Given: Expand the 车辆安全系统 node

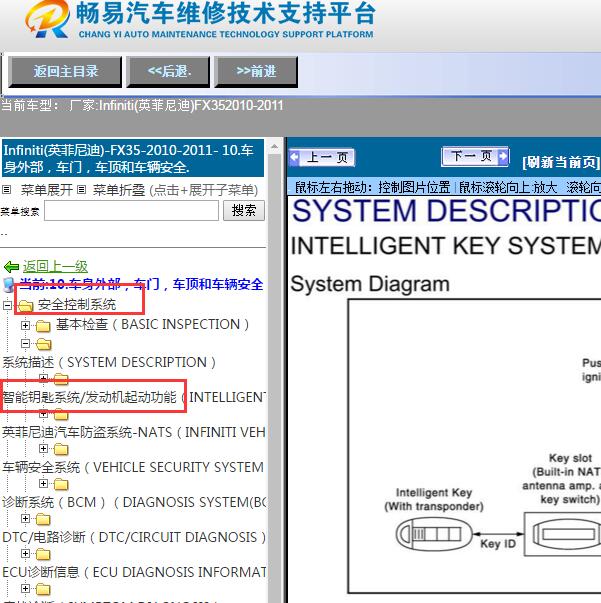Looking at the screenshot, I should click(43, 448).
